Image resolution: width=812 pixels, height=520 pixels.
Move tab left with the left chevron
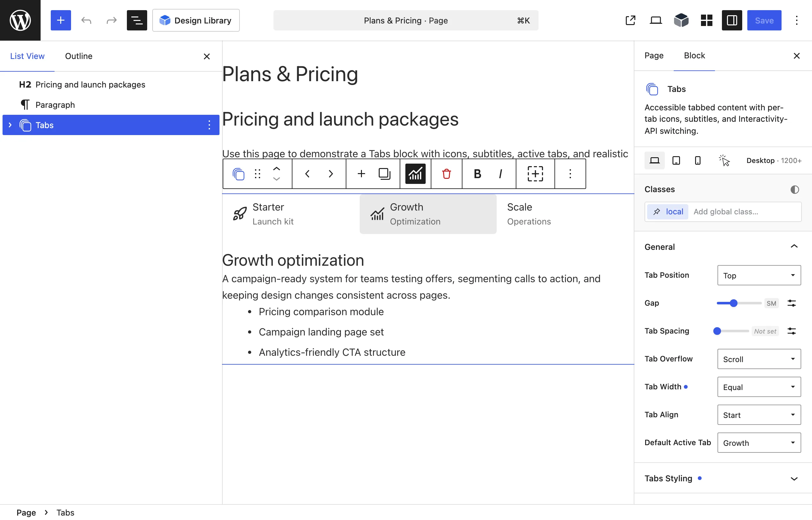point(307,173)
